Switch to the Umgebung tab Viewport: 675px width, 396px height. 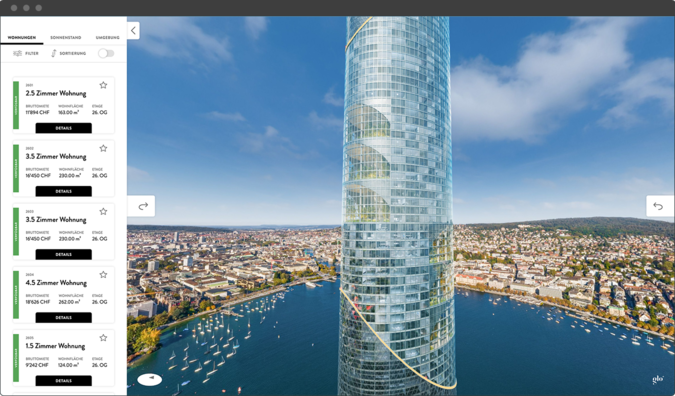click(108, 37)
